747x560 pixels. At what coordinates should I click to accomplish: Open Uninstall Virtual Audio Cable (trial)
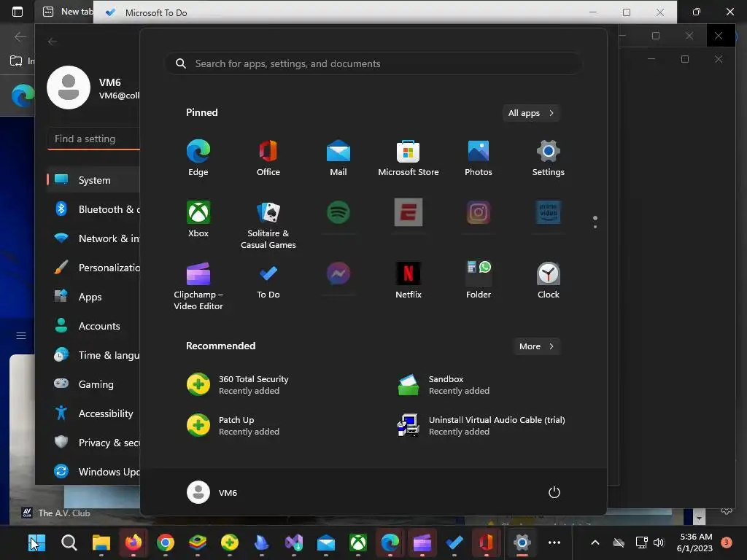click(x=481, y=426)
